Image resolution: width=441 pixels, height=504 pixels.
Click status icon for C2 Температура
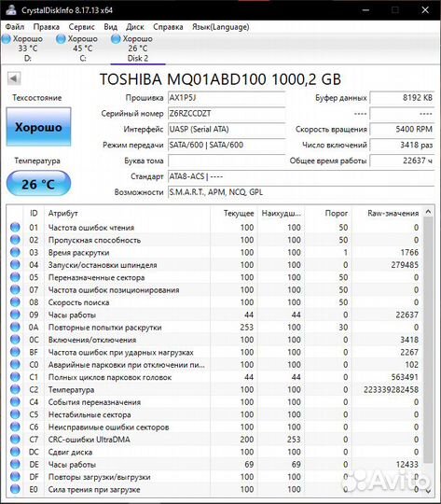click(x=15, y=389)
